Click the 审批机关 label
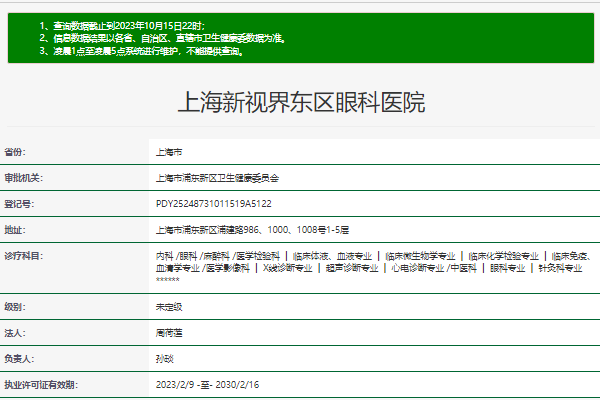Viewport: 600px width, 400px height. (24, 178)
